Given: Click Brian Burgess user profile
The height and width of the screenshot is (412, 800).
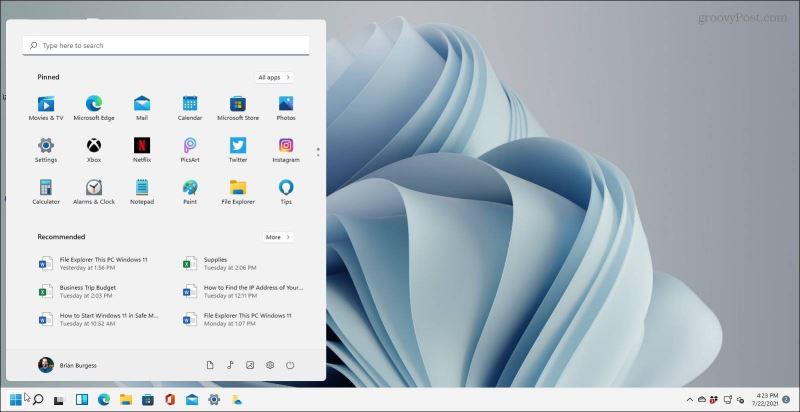Looking at the screenshot, I should (x=68, y=365).
